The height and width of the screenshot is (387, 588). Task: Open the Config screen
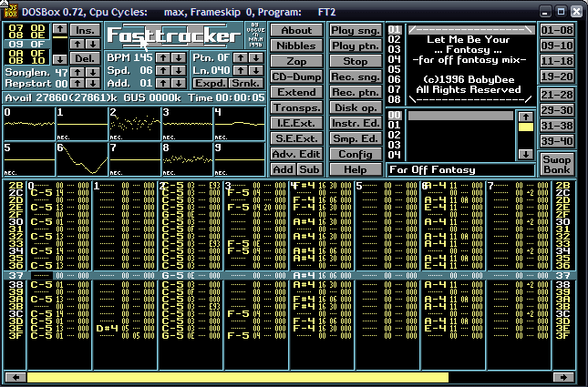coord(356,154)
